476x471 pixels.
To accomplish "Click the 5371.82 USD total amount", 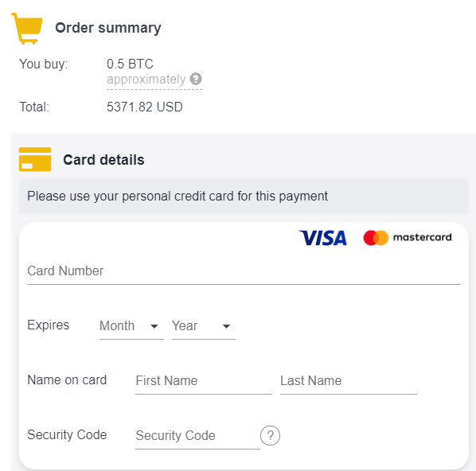I will (145, 107).
